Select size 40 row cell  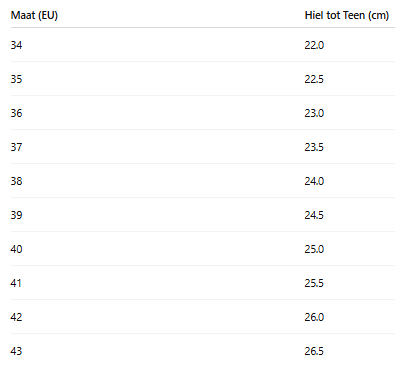[16, 249]
